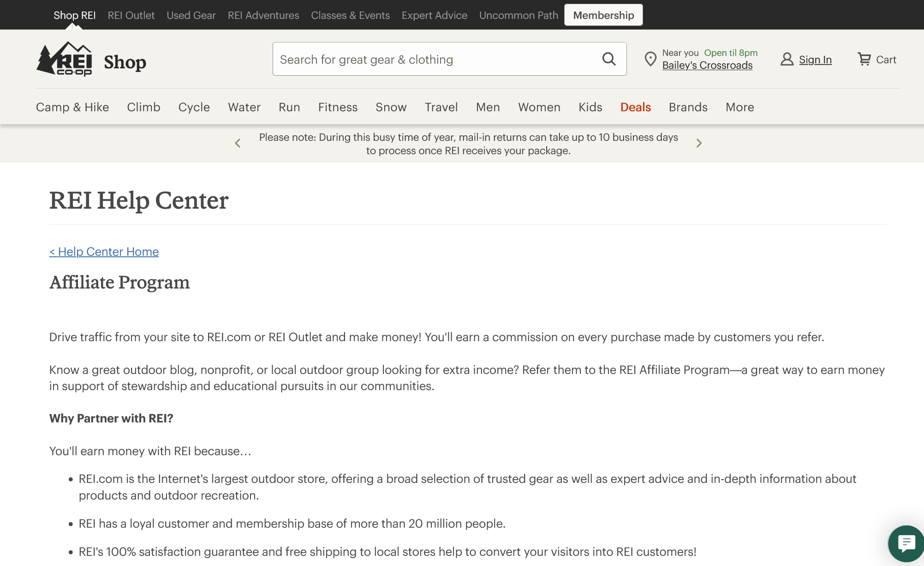Image resolution: width=924 pixels, height=566 pixels.
Task: Open the Travel category
Action: pyautogui.click(x=441, y=107)
